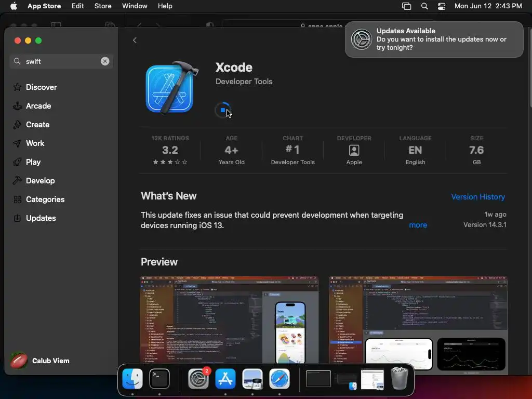
Task: Click the window mirroring menu bar icon
Action: click(x=406, y=6)
